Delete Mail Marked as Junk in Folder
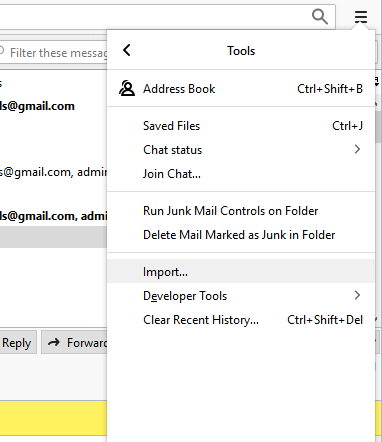The width and height of the screenshot is (382, 442). [241, 235]
